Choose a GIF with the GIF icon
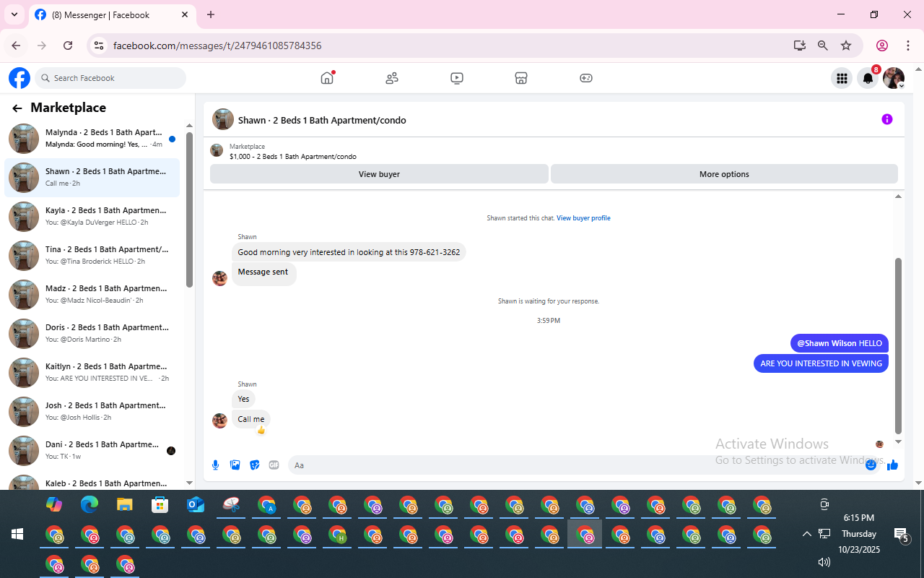The width and height of the screenshot is (924, 578). pyautogui.click(x=274, y=465)
